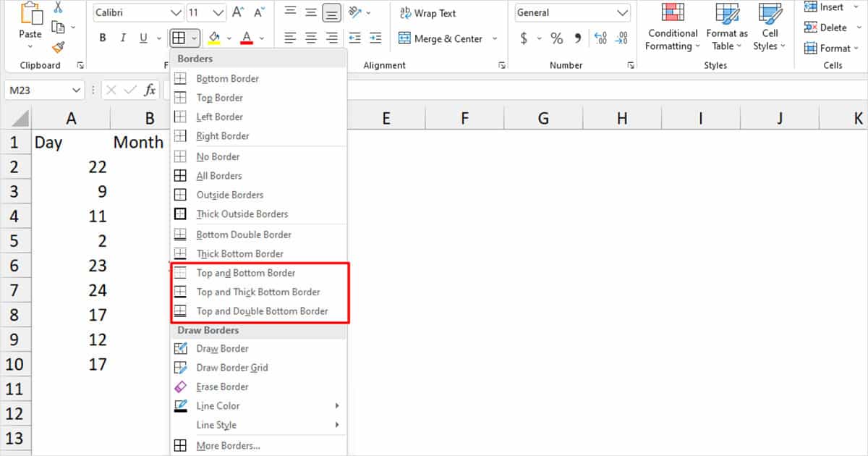Activate the Format Painter brush
Viewport: 868px width, 456px height.
coord(59,47)
